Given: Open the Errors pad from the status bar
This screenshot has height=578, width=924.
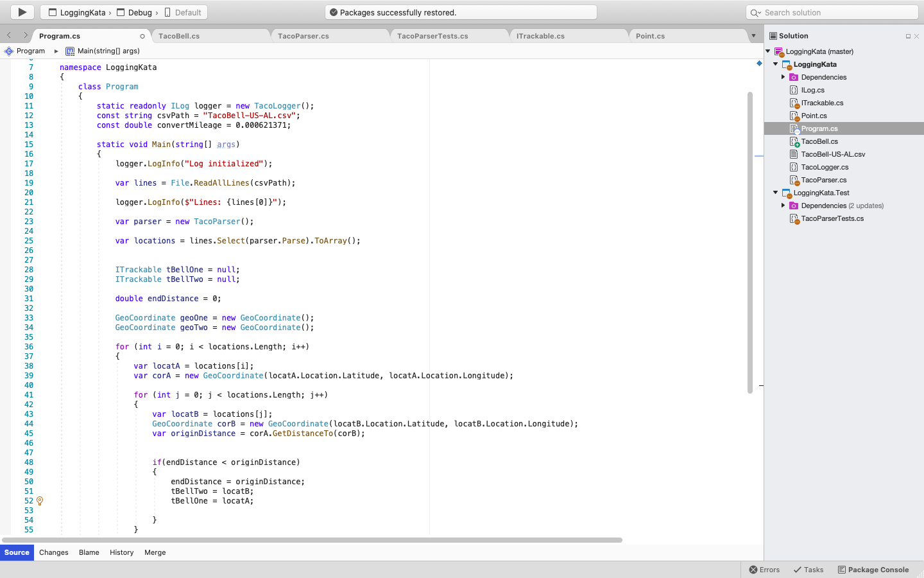Looking at the screenshot, I should click(764, 570).
